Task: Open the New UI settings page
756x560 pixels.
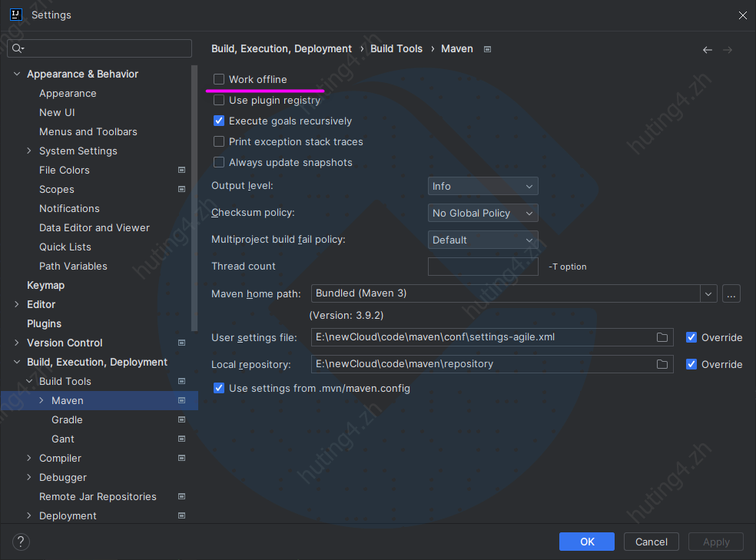Action: pos(57,112)
